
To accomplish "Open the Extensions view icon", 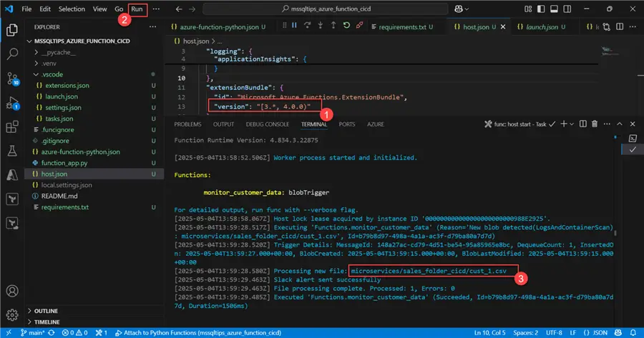I will coord(12,126).
